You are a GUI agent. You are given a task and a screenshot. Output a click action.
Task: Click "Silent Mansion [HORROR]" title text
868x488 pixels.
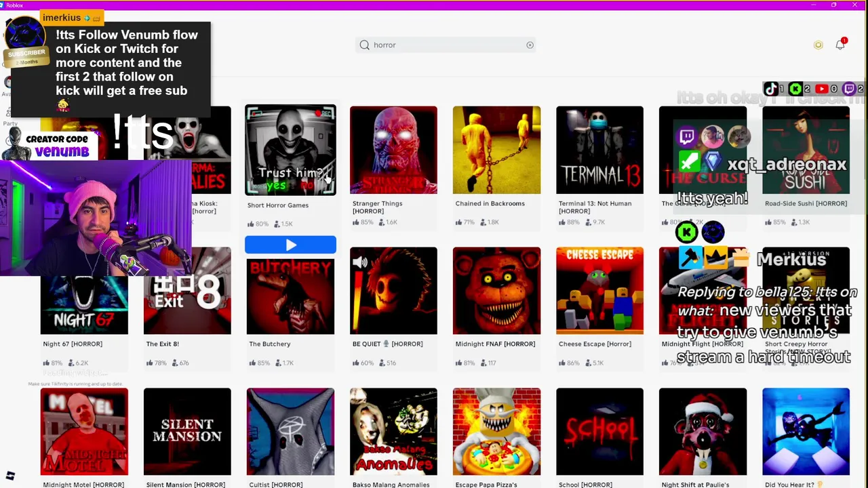pyautogui.click(x=185, y=485)
